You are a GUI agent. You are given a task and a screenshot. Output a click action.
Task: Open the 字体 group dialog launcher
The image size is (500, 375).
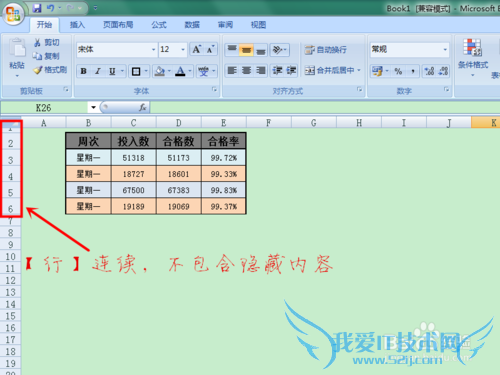[214, 89]
